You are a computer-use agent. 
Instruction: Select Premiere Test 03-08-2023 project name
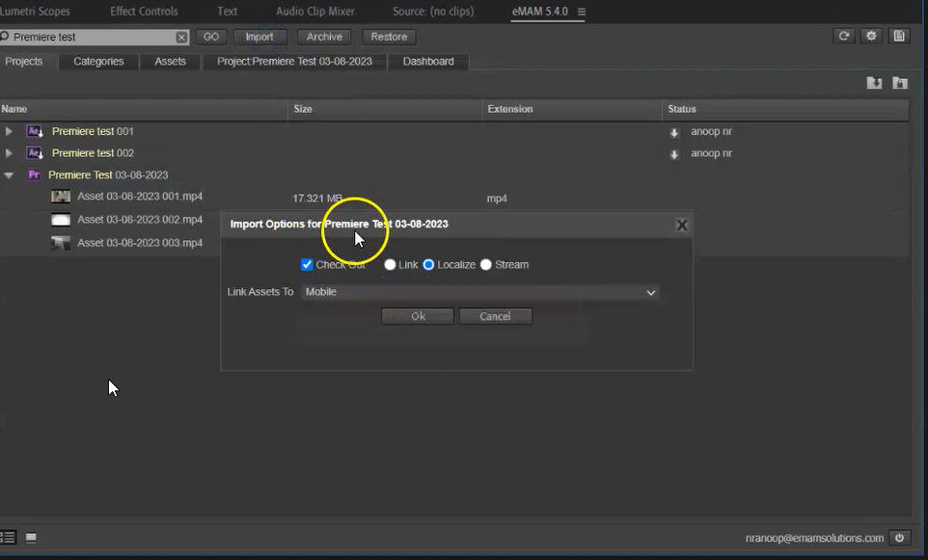[108, 175]
